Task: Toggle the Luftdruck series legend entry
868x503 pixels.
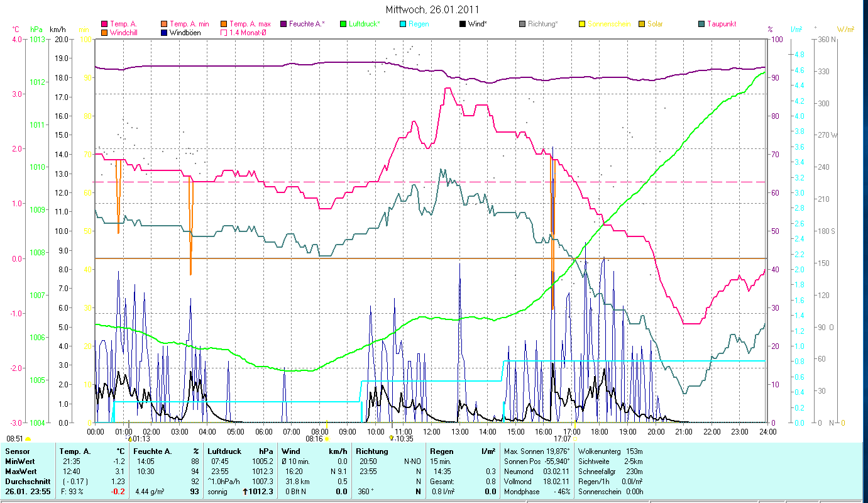Action: coord(360,24)
